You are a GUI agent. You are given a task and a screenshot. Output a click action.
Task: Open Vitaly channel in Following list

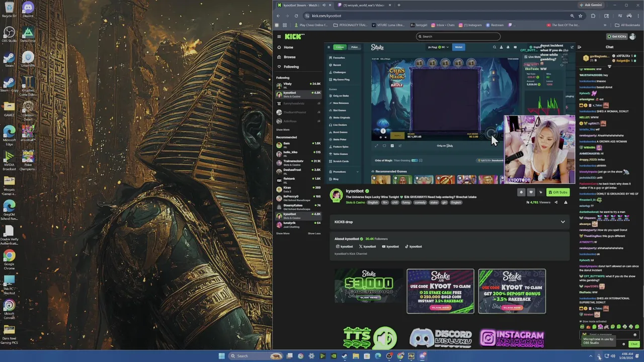tap(298, 84)
